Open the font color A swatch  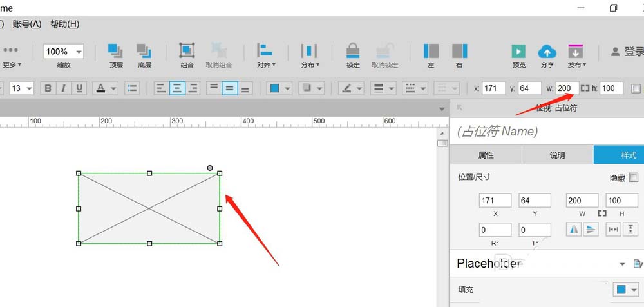(x=100, y=88)
